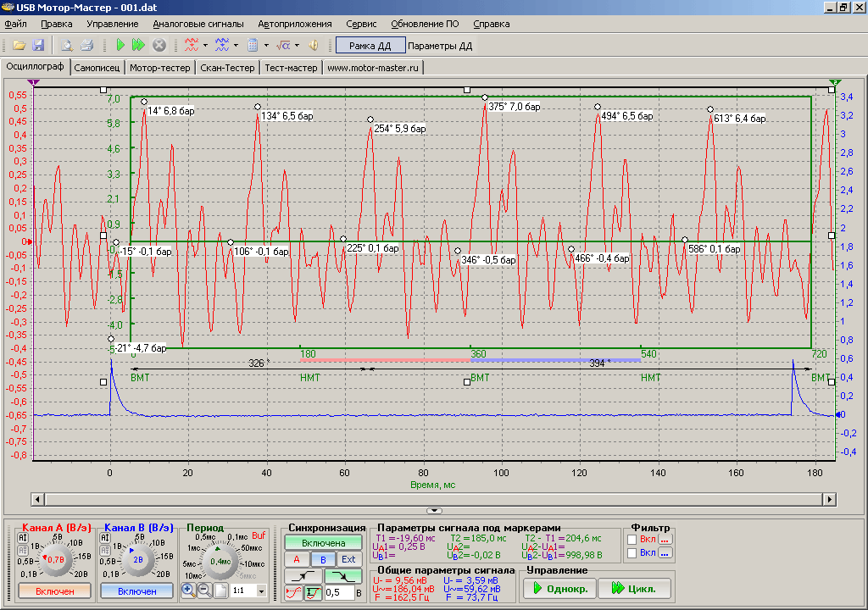
Task: Zoom in with the plus magnifier icon
Action: [x=188, y=590]
